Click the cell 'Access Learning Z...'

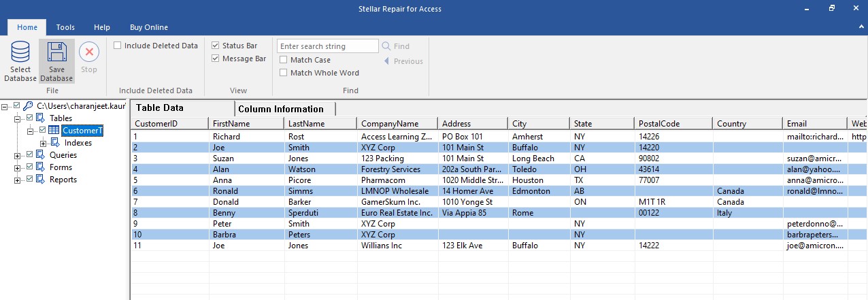coord(397,137)
